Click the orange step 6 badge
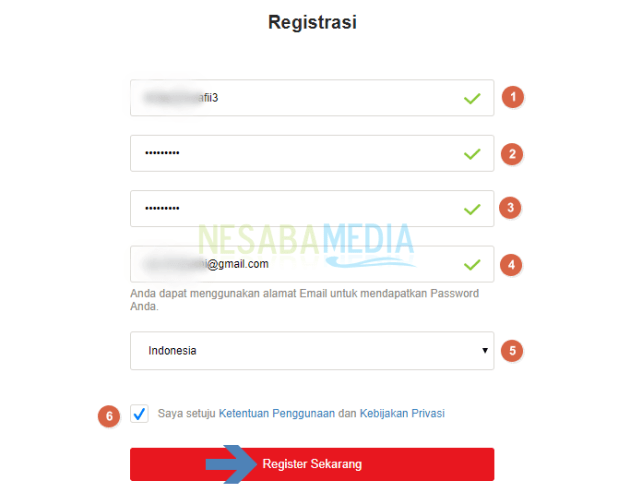 [x=109, y=414]
